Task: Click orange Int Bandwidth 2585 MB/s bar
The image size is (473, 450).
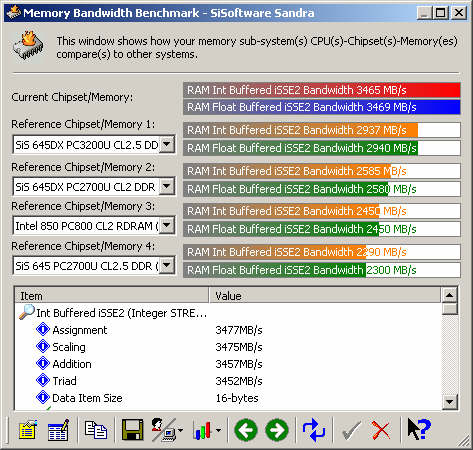Action: pos(322,171)
